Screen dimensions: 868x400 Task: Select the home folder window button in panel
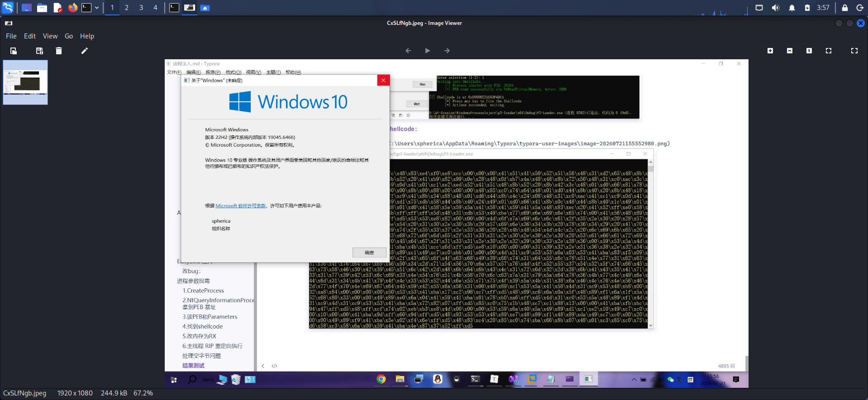tap(205, 8)
